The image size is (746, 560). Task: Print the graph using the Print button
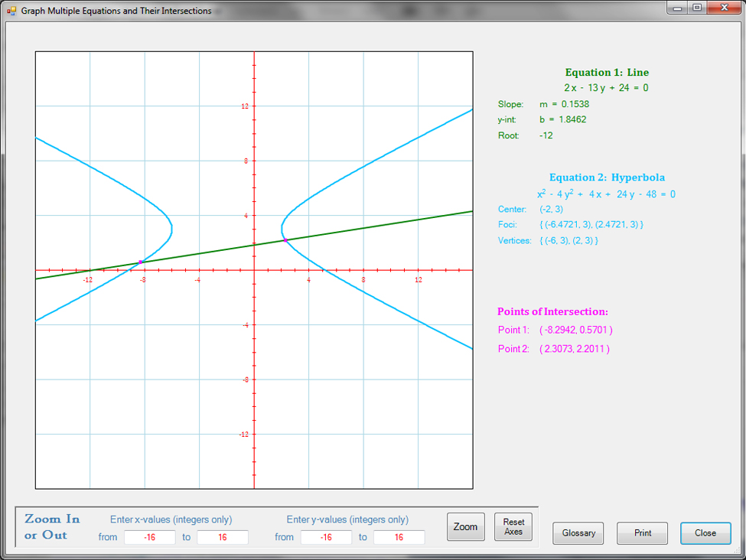pos(642,533)
